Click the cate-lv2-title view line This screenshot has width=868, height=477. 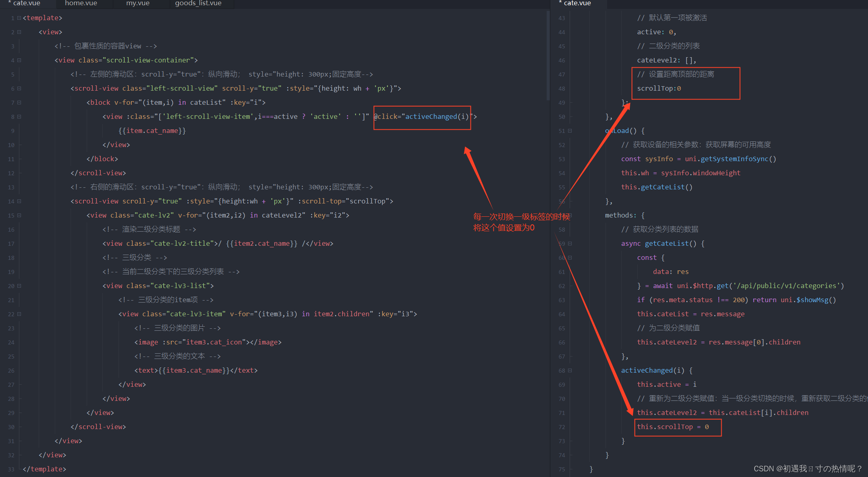[218, 244]
